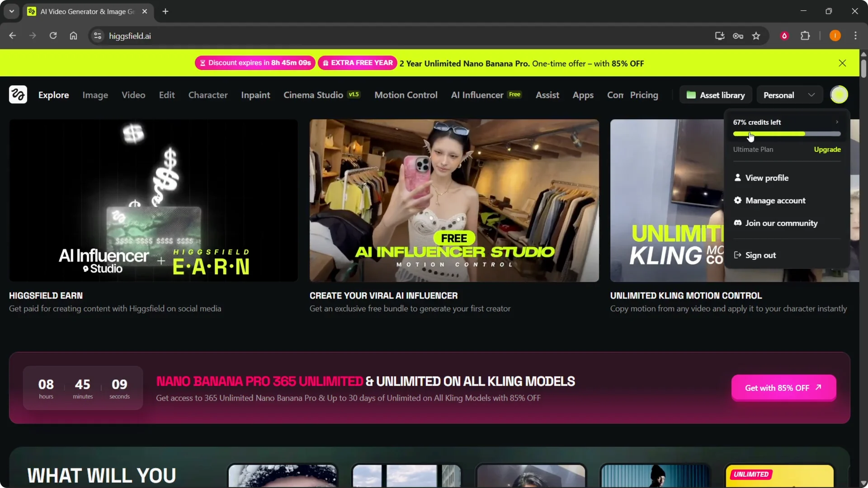The width and height of the screenshot is (868, 488).
Task: Click the Higgsfield logo icon
Action: pos(18,95)
